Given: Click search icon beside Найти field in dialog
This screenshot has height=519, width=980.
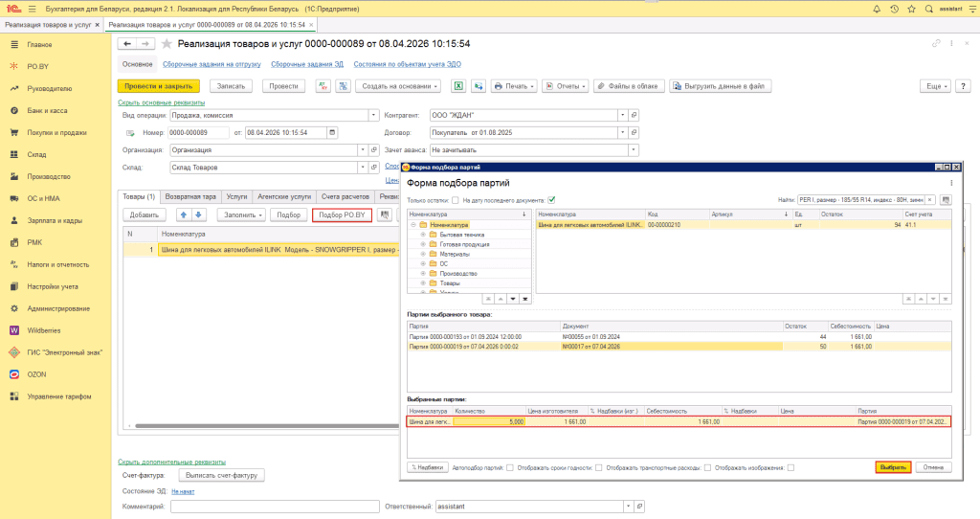Looking at the screenshot, I should [946, 200].
